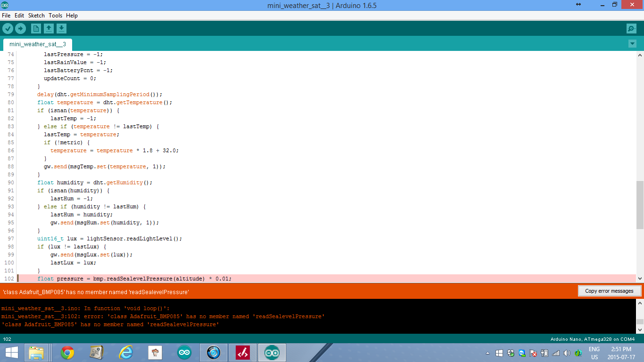
Task: Click the green globe tray icon
Action: point(578,353)
